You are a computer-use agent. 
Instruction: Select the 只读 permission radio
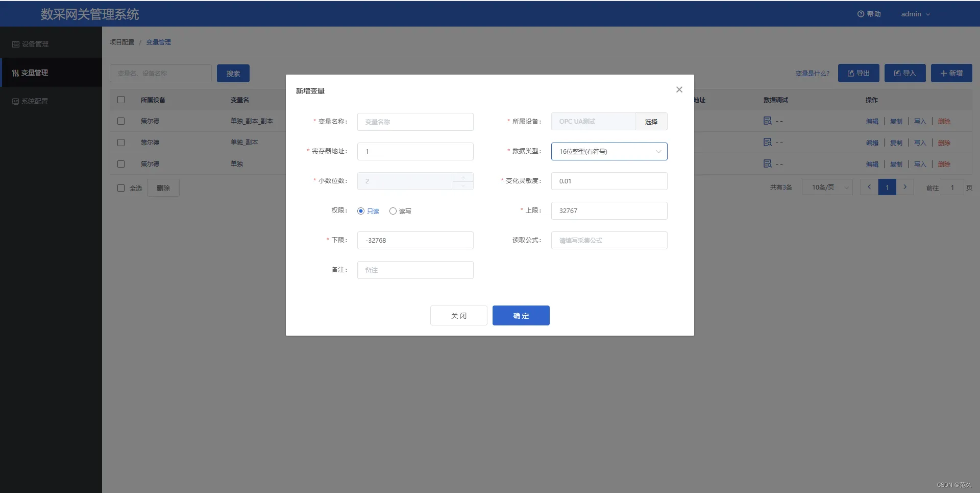[369, 211]
